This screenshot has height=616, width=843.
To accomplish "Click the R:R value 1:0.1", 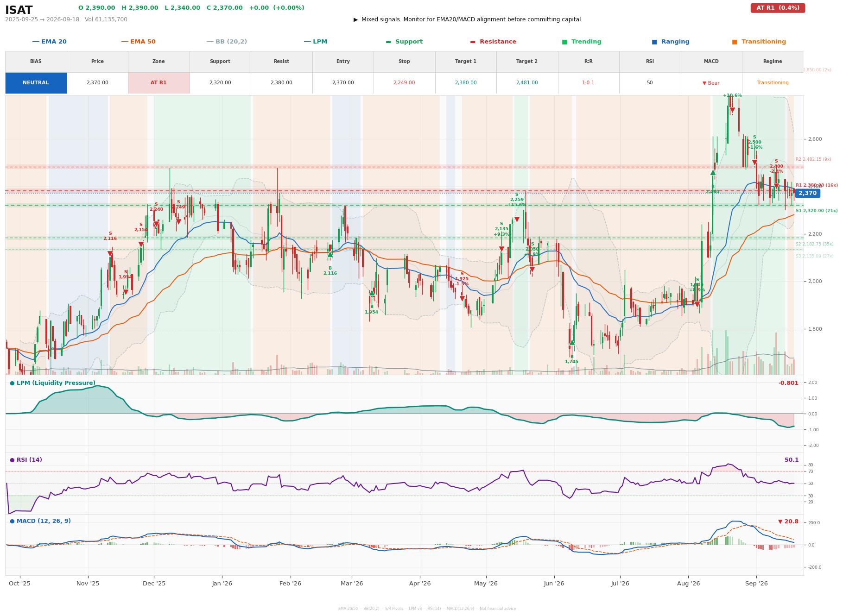I will [588, 83].
